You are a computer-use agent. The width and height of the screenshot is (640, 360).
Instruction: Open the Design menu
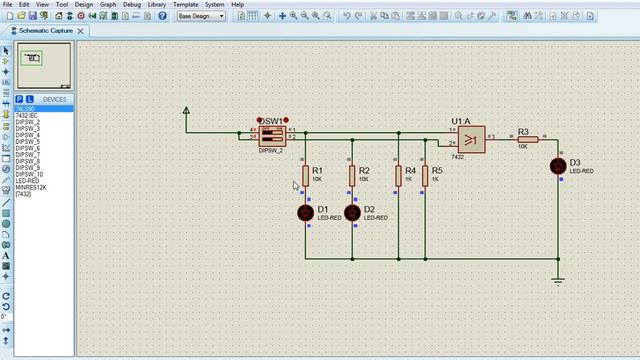pos(84,4)
